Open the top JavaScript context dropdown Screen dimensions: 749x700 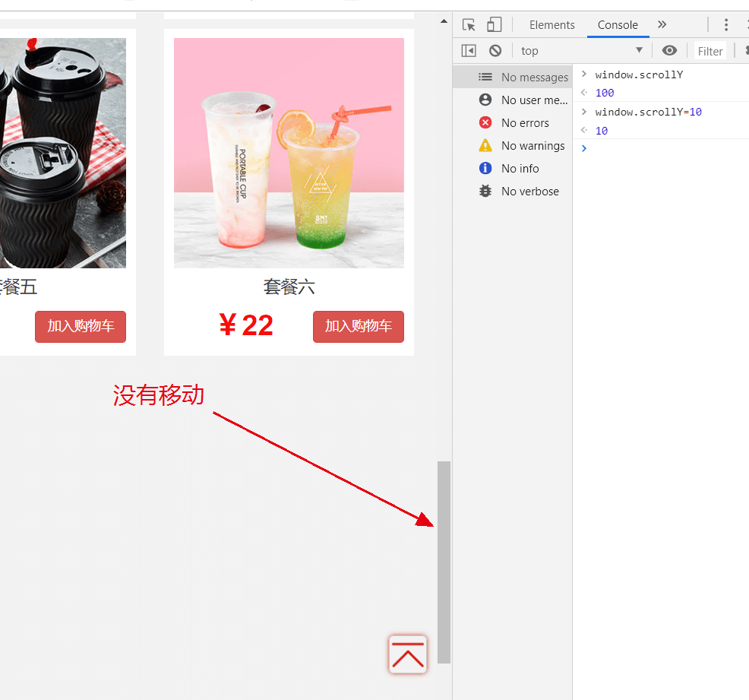[x=581, y=51]
